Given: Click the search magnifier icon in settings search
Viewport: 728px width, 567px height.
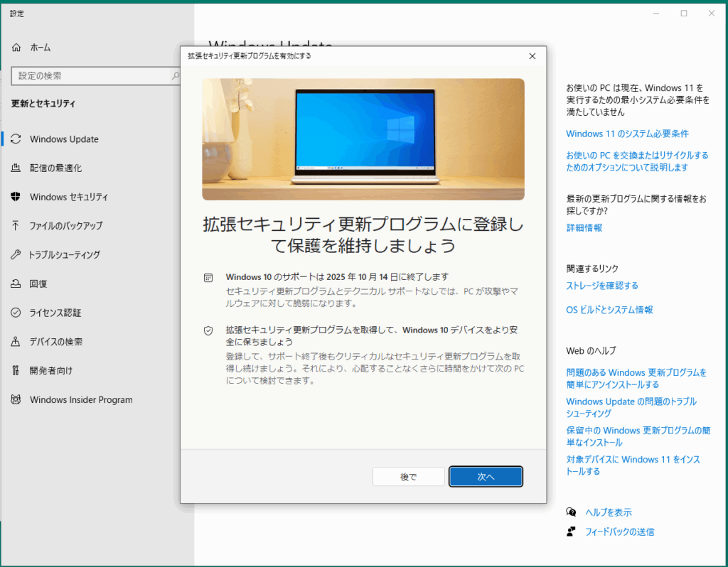Looking at the screenshot, I should click(x=176, y=75).
